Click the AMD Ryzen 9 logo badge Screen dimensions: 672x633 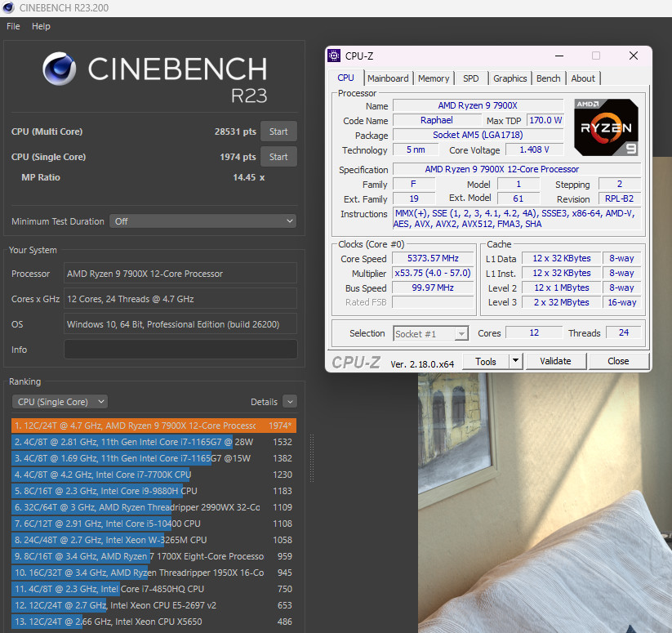[606, 127]
